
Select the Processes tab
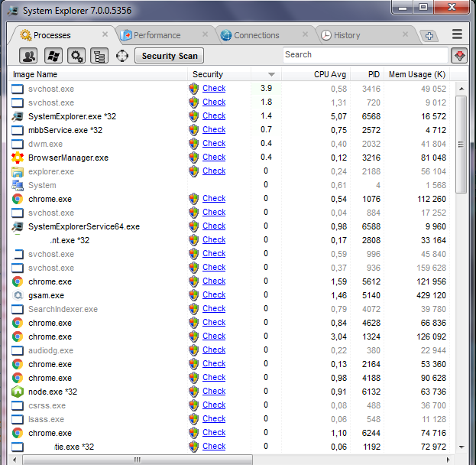pos(52,35)
